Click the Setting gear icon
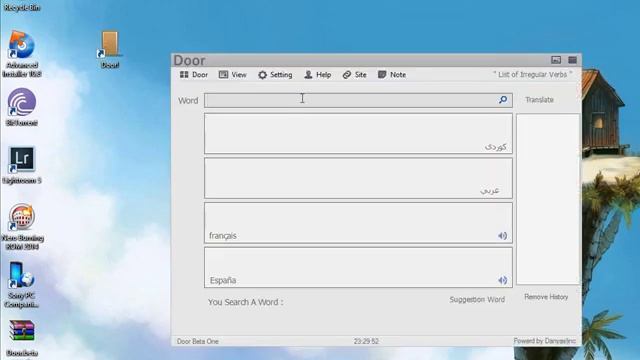The image size is (640, 360). [262, 75]
